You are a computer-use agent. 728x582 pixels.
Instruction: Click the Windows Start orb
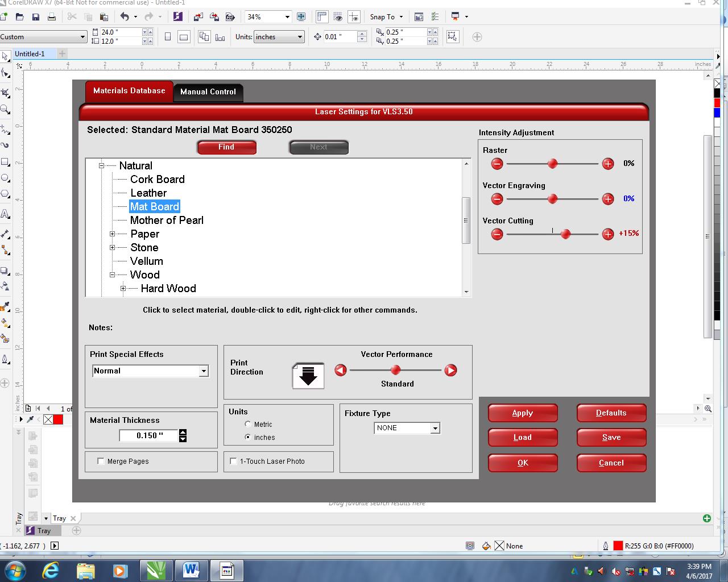[15, 570]
